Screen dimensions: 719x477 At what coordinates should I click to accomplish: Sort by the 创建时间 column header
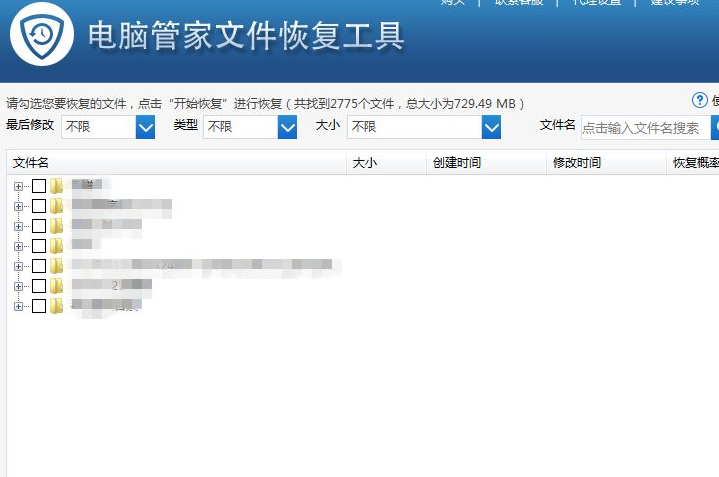[457, 162]
